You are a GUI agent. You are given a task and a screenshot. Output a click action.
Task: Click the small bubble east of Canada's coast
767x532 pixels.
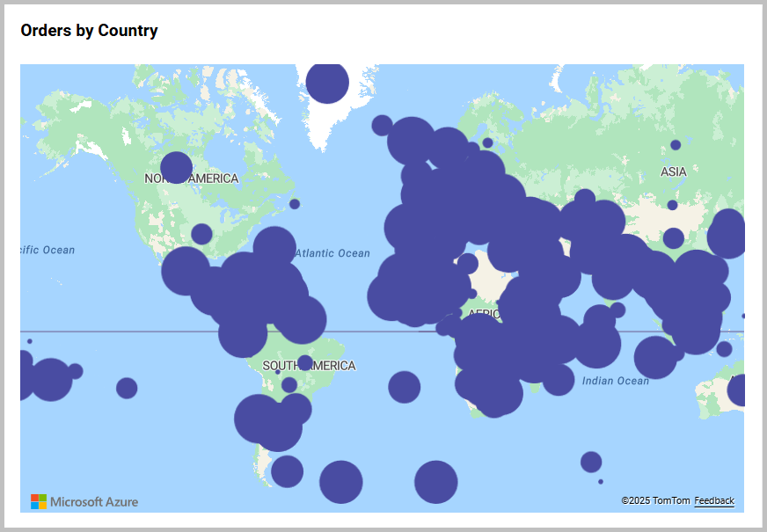(x=295, y=204)
